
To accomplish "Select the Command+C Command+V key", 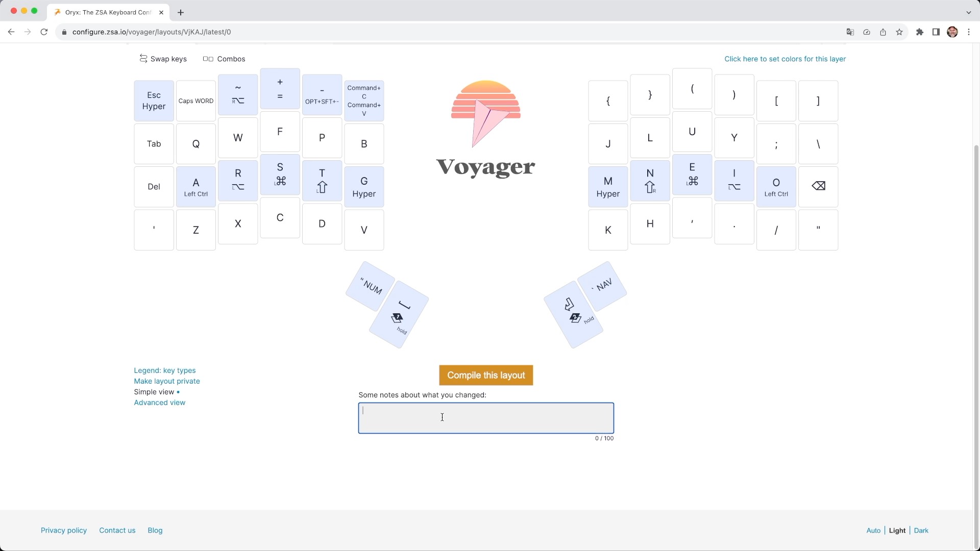I will pyautogui.click(x=364, y=101).
